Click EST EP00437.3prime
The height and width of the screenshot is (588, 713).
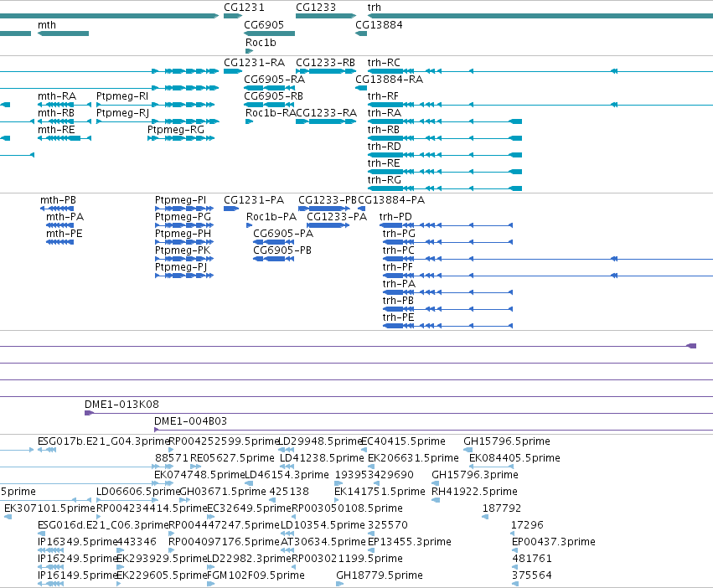[x=514, y=550]
